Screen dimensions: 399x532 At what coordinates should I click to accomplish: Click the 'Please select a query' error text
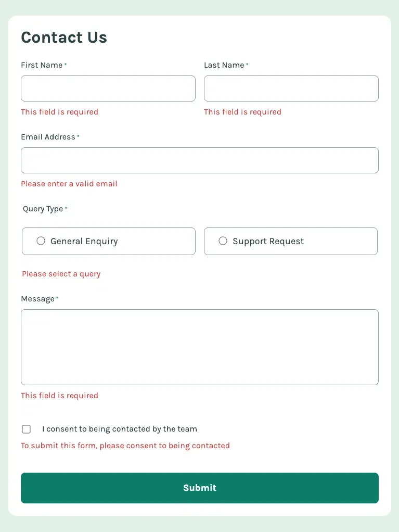point(61,273)
